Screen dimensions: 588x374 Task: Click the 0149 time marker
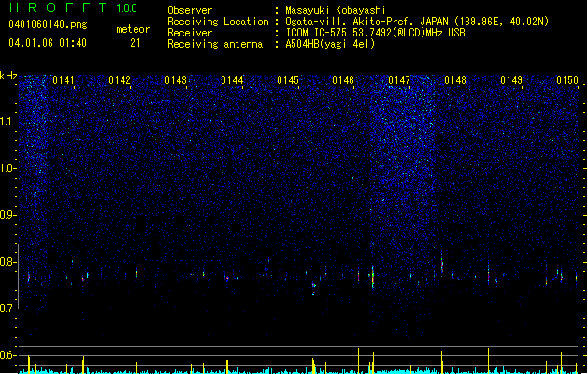(511, 80)
